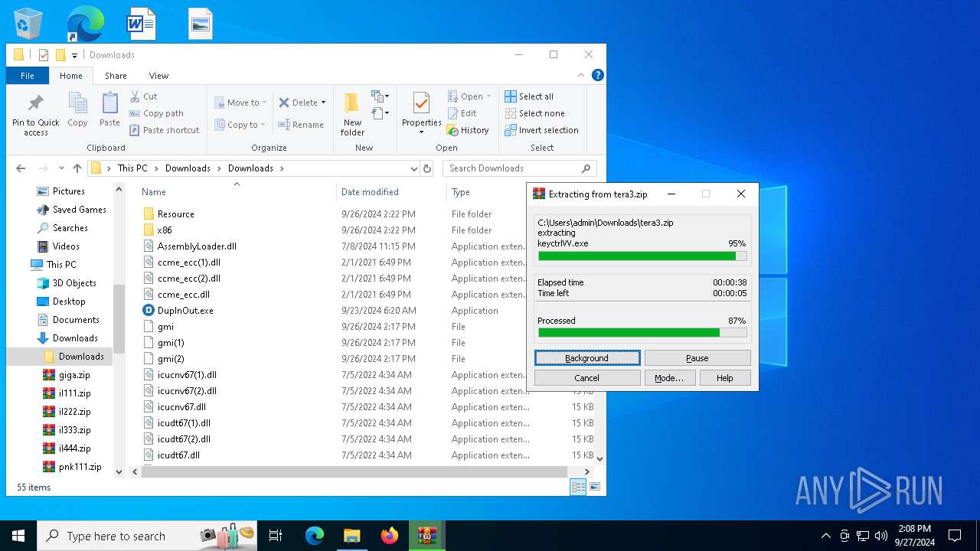Select the x86 folder
This screenshot has width=980, height=551.
click(165, 230)
